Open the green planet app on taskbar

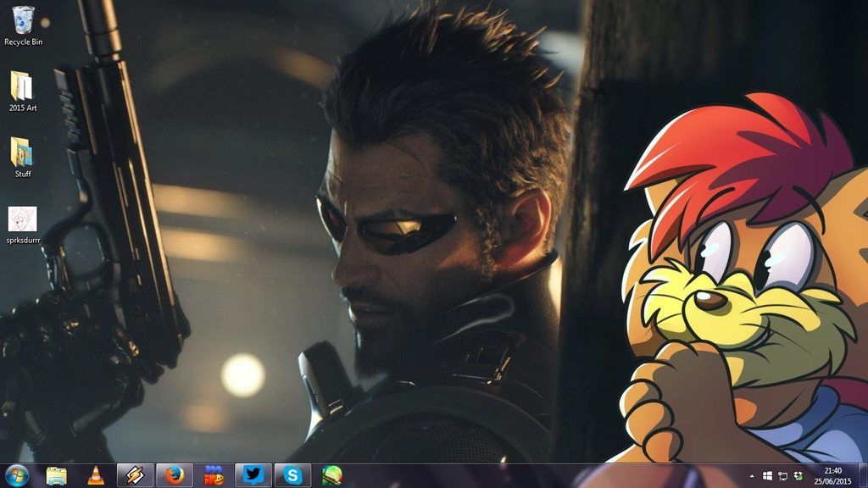click(331, 476)
